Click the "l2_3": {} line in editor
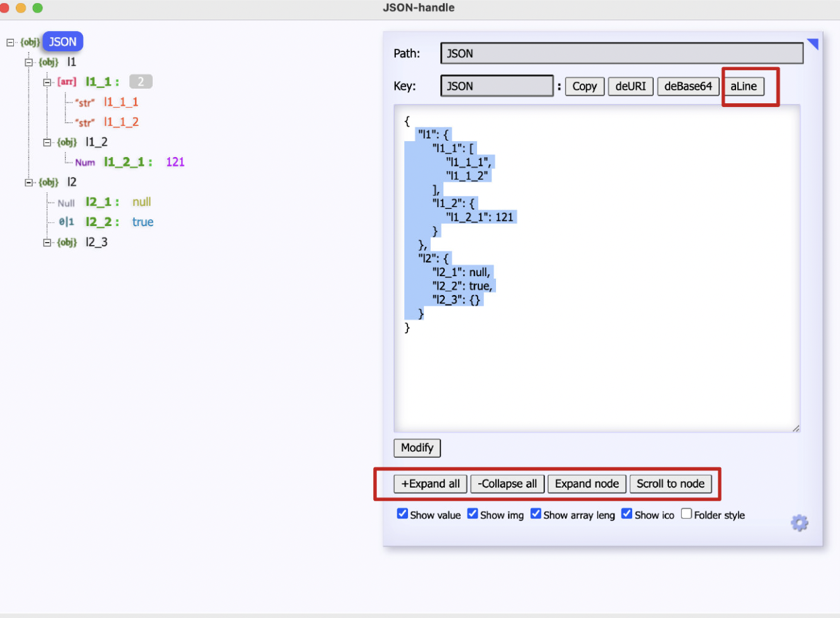 [456, 300]
